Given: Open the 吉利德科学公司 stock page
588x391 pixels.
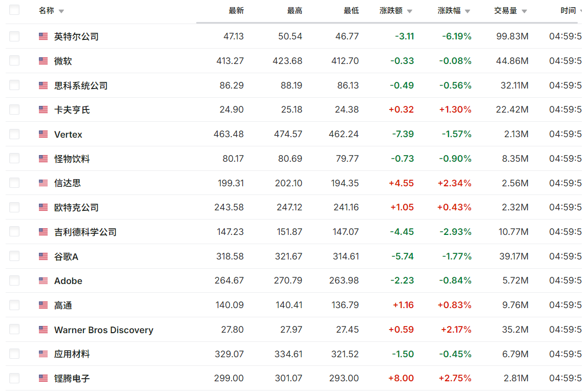Looking at the screenshot, I should (86, 232).
